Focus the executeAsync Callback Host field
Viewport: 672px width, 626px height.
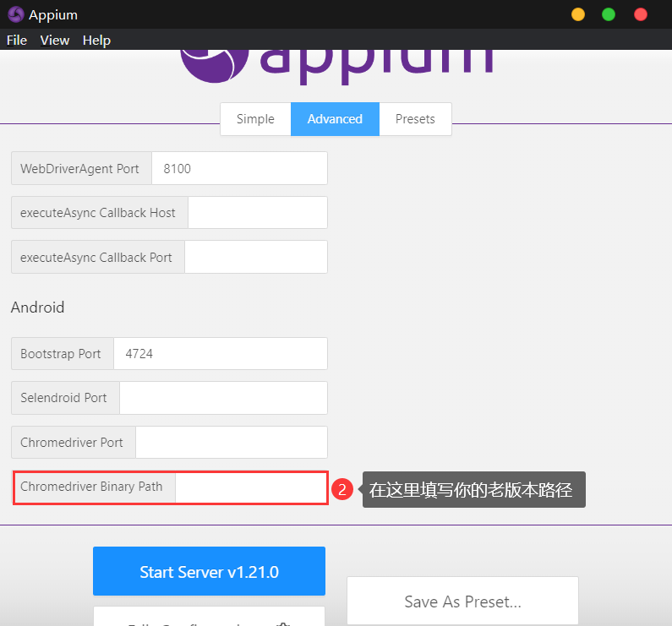pos(257,213)
